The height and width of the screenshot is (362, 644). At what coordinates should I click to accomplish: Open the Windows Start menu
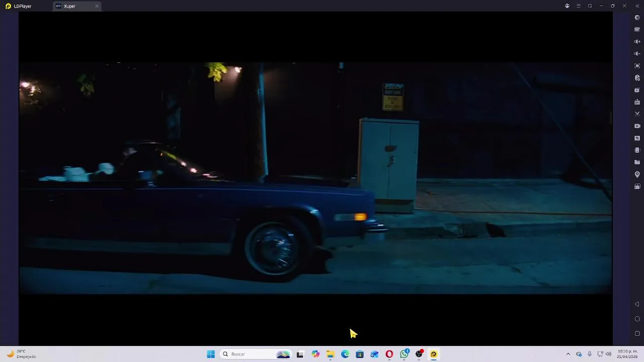[x=211, y=354]
